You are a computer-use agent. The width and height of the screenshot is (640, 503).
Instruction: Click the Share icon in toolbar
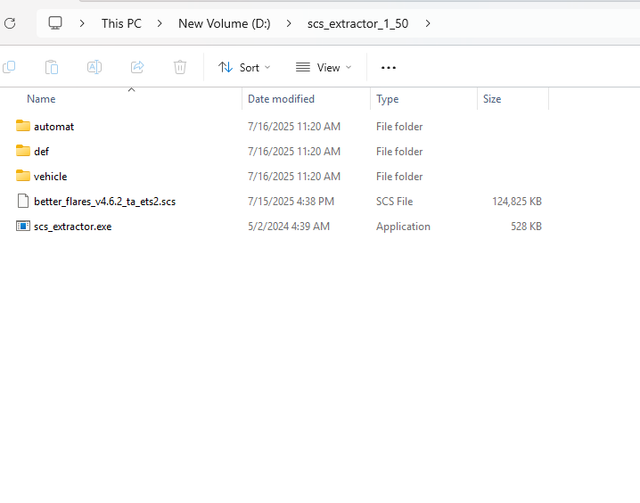pyautogui.click(x=138, y=67)
